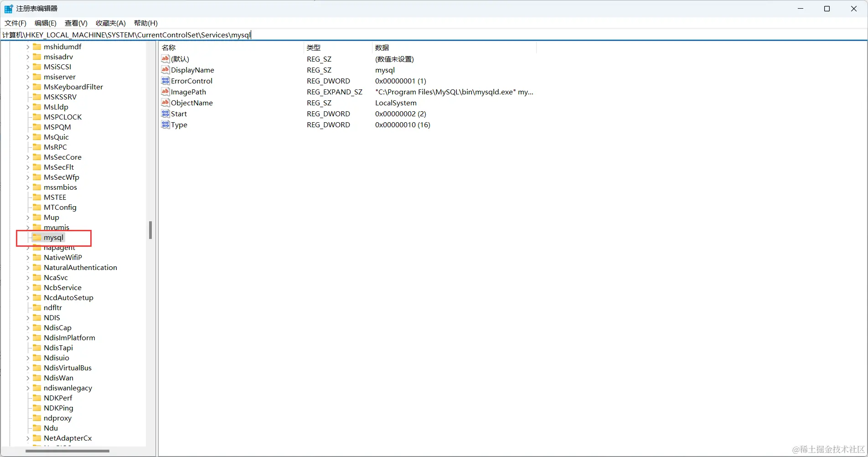868x457 pixels.
Task: Select the NdisWan tree item
Action: pos(58,378)
